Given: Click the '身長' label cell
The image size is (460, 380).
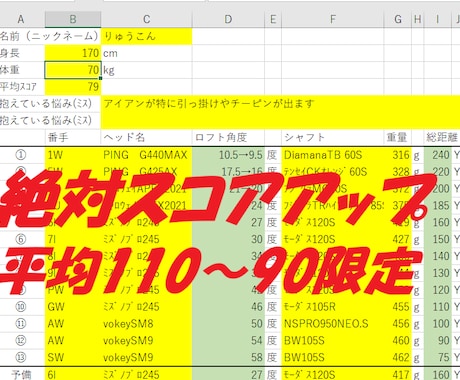Looking at the screenshot, I should (x=22, y=53).
